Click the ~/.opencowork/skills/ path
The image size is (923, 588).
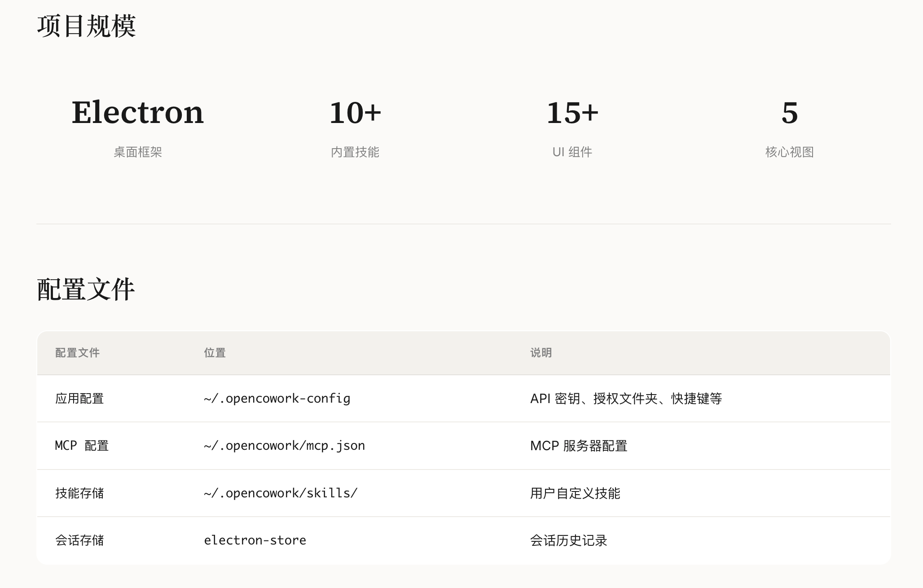point(281,493)
